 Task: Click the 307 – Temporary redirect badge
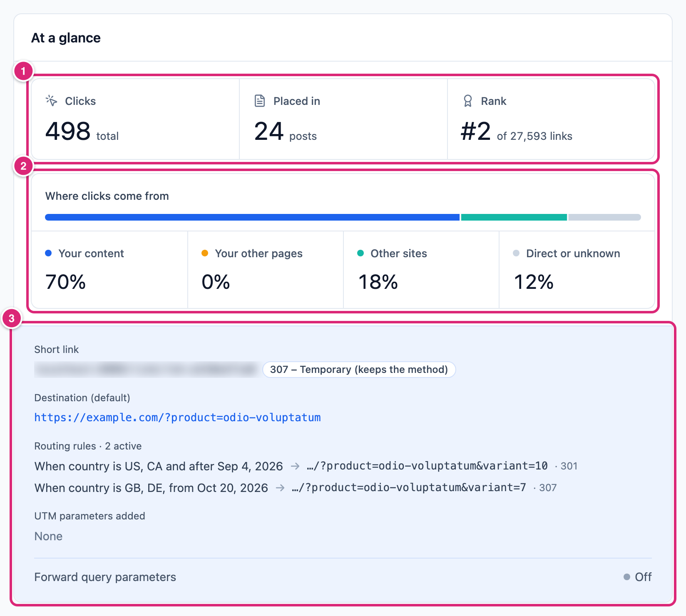click(359, 370)
